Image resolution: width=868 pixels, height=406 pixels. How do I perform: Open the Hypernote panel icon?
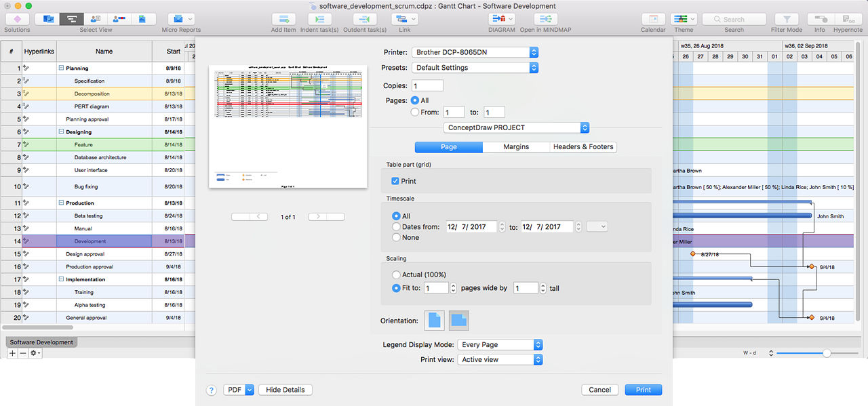848,19
